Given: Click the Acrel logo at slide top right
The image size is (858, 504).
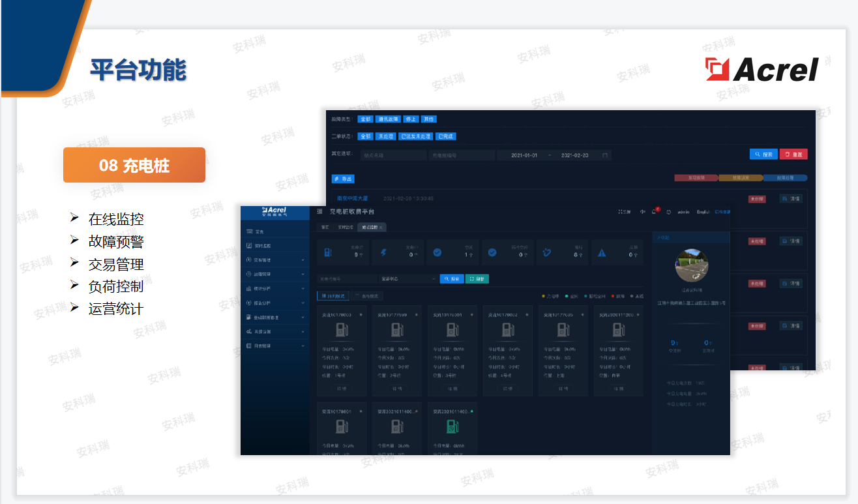Looking at the screenshot, I should pos(761,68).
